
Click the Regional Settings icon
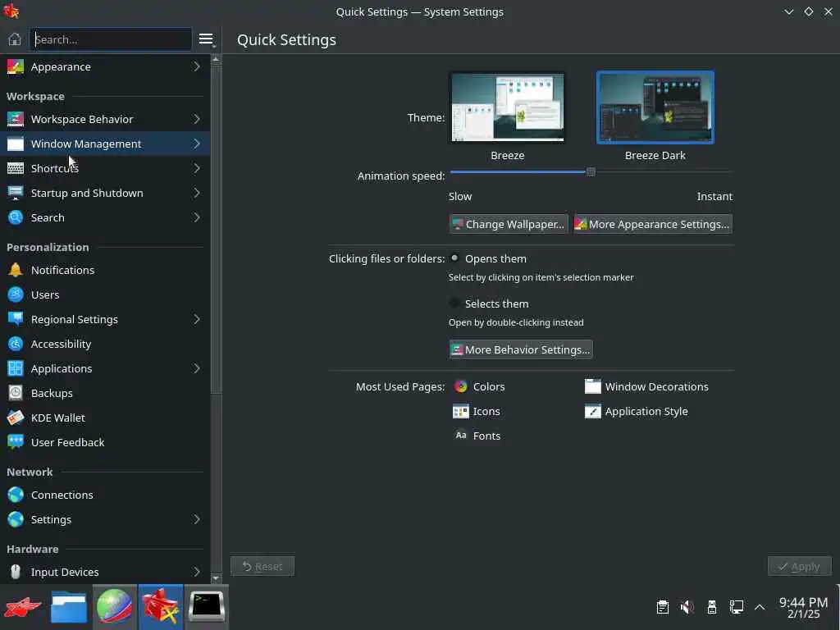tap(16, 319)
